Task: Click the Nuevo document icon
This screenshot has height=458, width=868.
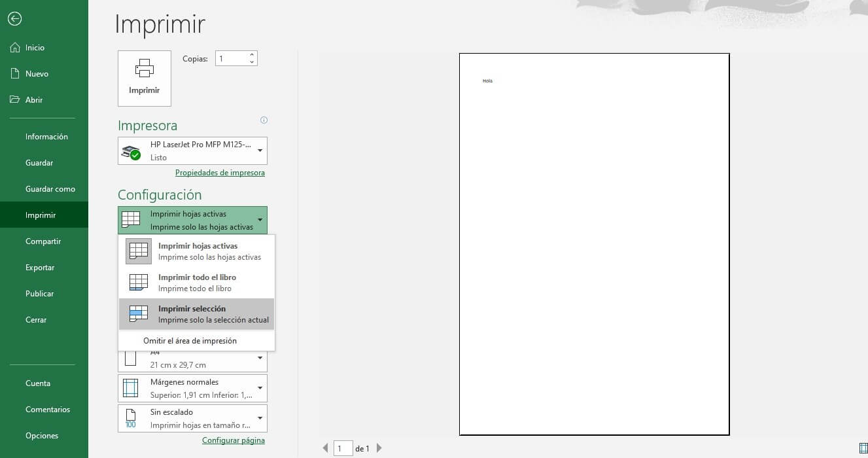Action: pos(15,73)
